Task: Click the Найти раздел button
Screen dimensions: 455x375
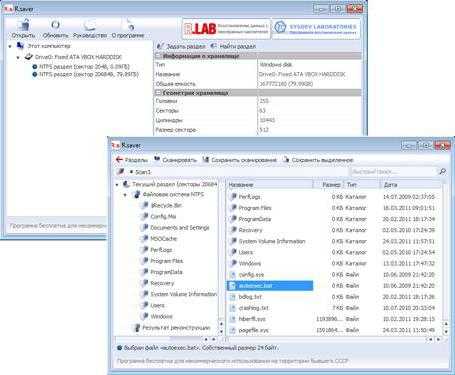Action: [x=233, y=46]
